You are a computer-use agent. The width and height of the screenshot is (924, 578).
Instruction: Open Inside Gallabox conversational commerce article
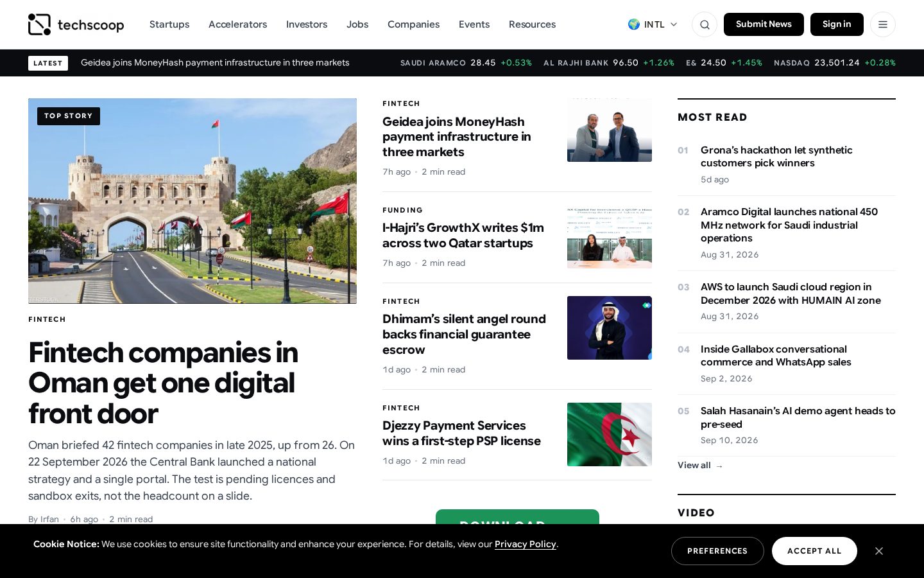point(776,356)
